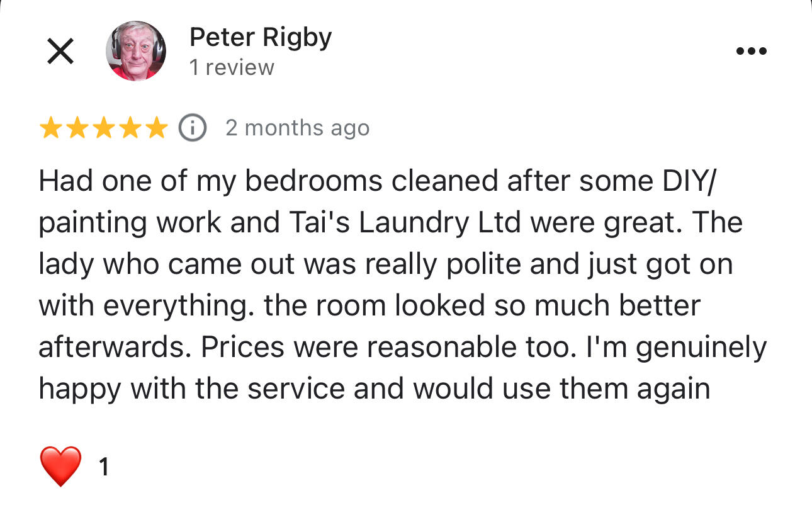Click the info icon beside the star rating
Screen dimensions: 812x505
point(193,127)
